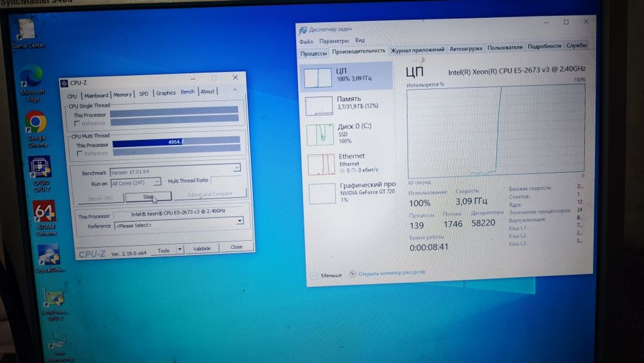Switch to About tab in CPU-Z
The width and height of the screenshot is (644, 363).
(207, 92)
